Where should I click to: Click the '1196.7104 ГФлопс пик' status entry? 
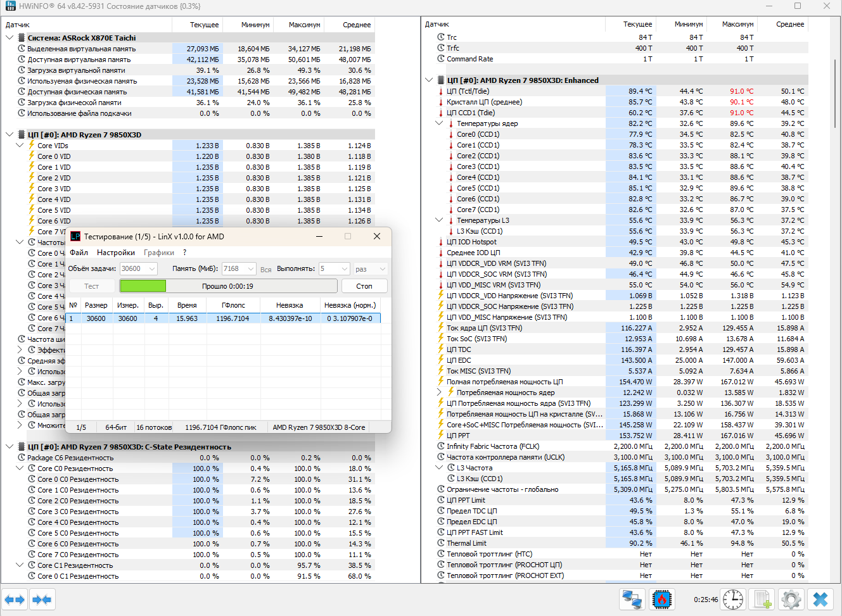coord(221,427)
